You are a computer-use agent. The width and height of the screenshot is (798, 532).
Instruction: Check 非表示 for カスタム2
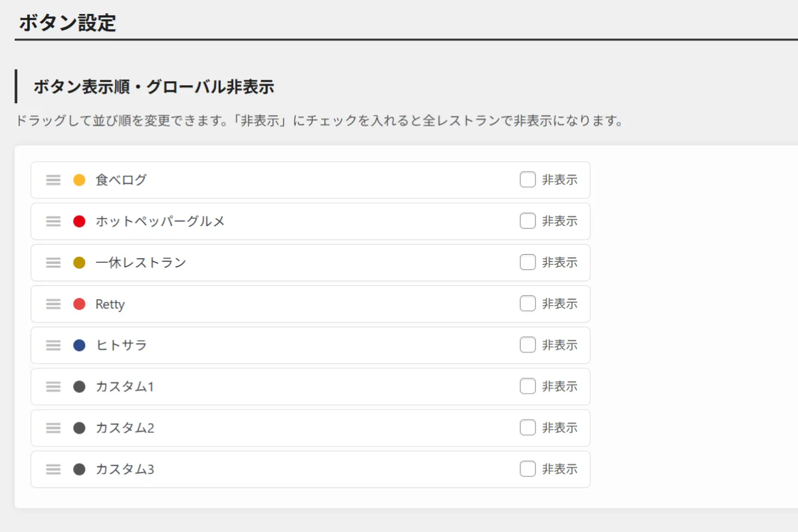click(527, 427)
